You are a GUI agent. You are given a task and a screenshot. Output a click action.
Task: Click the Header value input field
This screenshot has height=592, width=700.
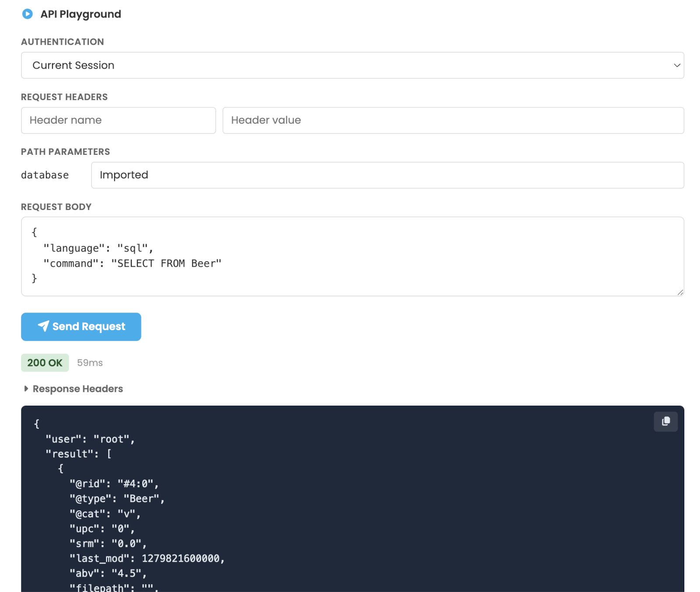click(453, 120)
